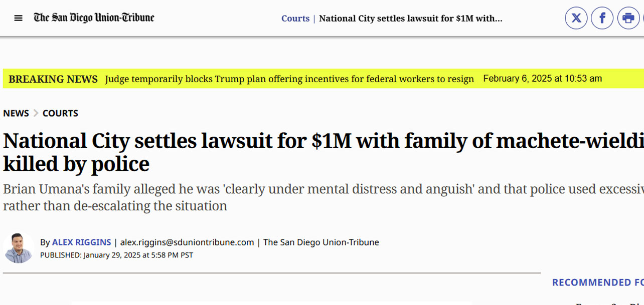644x305 pixels.
Task: Click the published date January 29, 2025
Action: coord(138,255)
